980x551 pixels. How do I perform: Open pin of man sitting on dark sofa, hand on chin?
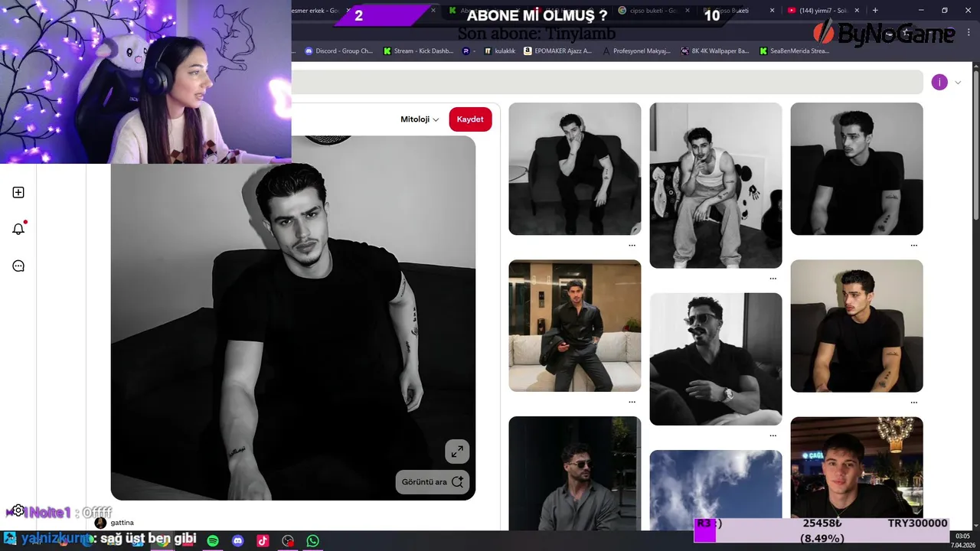pos(575,168)
